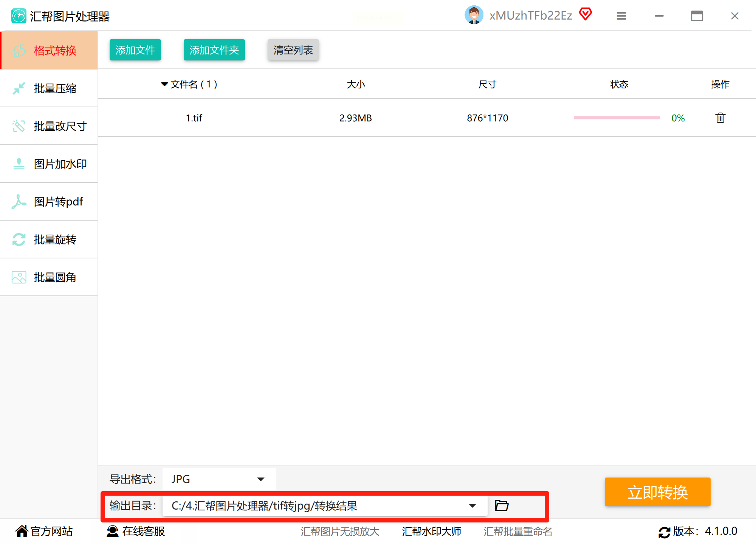Screen dimensions: 756x544
Task: Click the orange 立即转换 button
Action: pos(657,492)
